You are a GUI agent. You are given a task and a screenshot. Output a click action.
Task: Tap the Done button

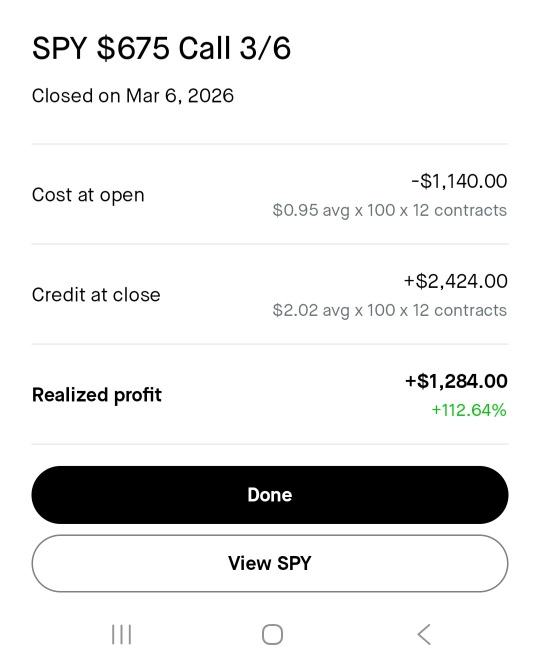coord(270,495)
